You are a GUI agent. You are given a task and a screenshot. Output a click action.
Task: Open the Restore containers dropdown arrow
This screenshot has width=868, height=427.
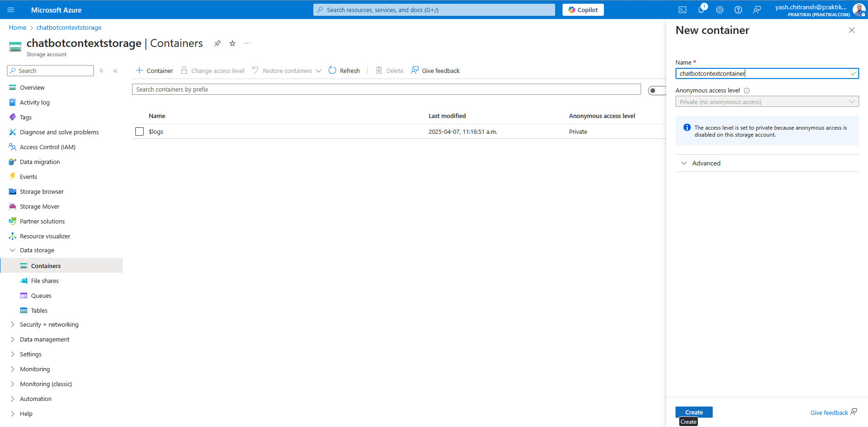click(318, 71)
